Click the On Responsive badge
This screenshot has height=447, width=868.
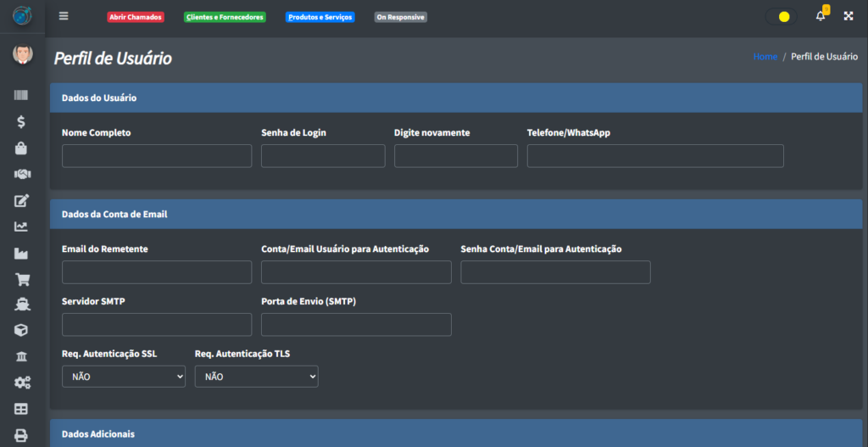(x=400, y=17)
